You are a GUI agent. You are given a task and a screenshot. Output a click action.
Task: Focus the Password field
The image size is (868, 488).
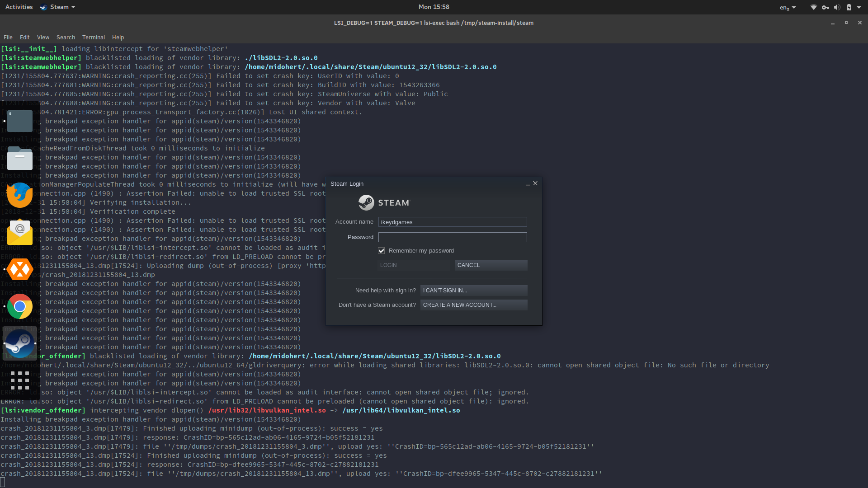(x=453, y=237)
